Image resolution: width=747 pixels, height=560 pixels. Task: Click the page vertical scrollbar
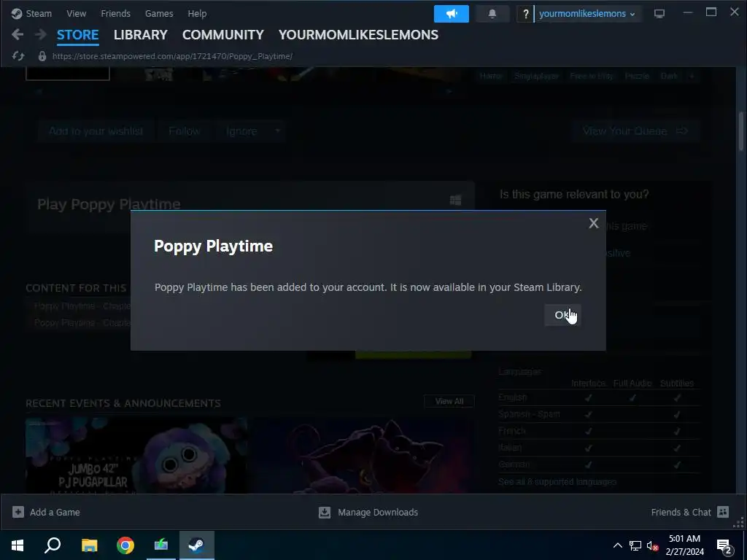tap(741, 131)
